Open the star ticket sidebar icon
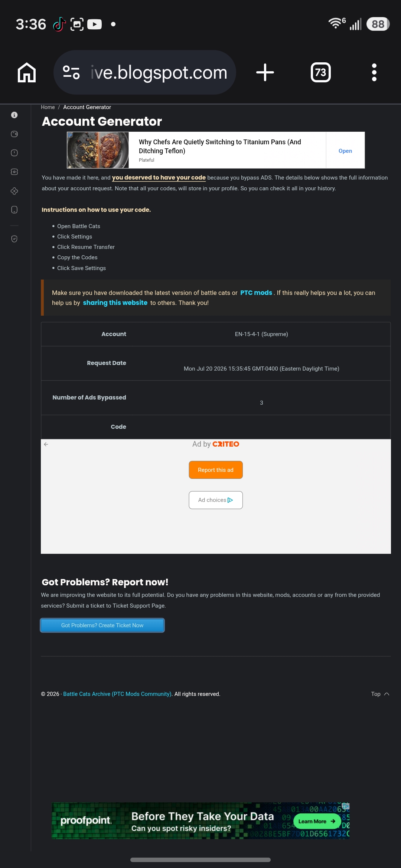The height and width of the screenshot is (868, 401). pos(14,172)
